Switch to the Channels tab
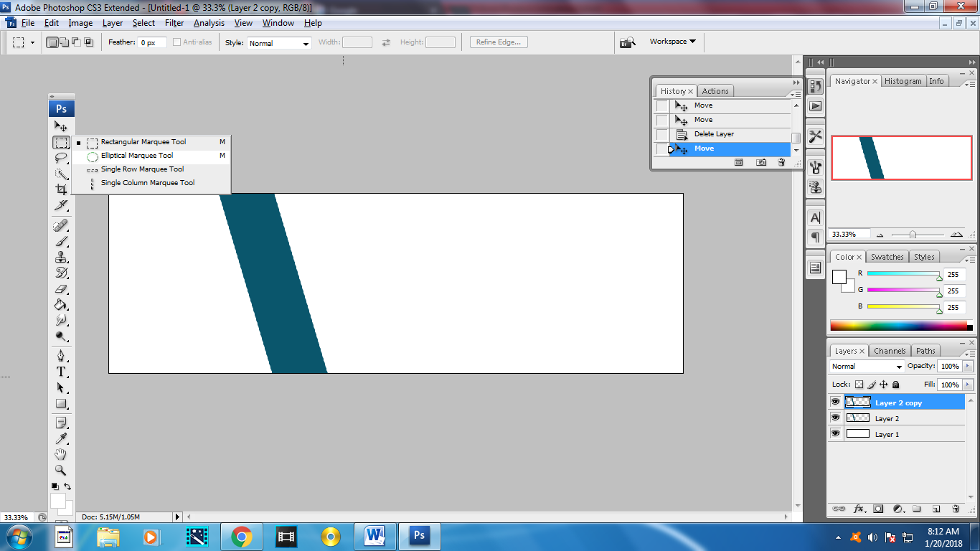980x551 pixels. [x=890, y=351]
